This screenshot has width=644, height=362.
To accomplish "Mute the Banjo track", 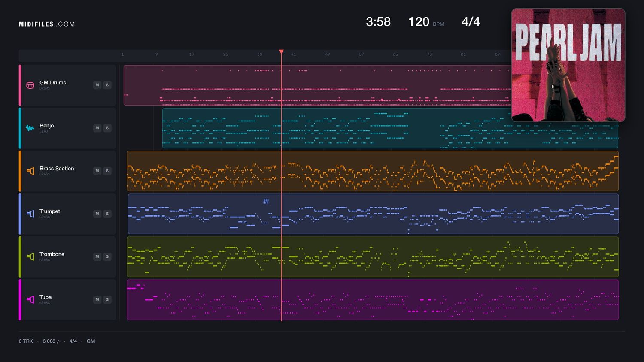I will click(97, 128).
